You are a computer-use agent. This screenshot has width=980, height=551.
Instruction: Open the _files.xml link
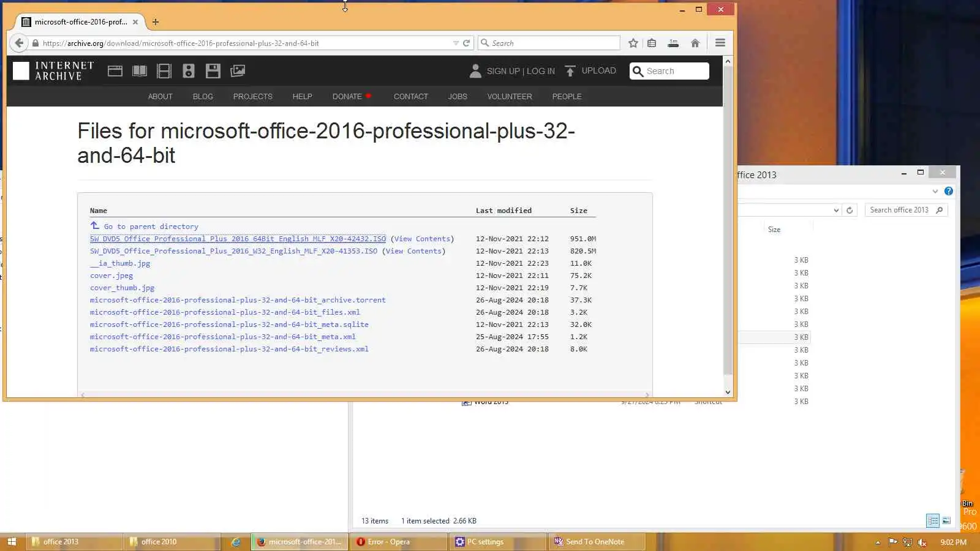click(x=225, y=312)
